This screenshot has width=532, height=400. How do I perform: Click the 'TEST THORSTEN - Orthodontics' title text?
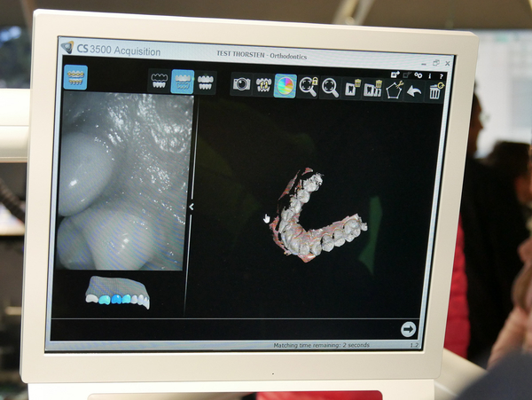[262, 55]
